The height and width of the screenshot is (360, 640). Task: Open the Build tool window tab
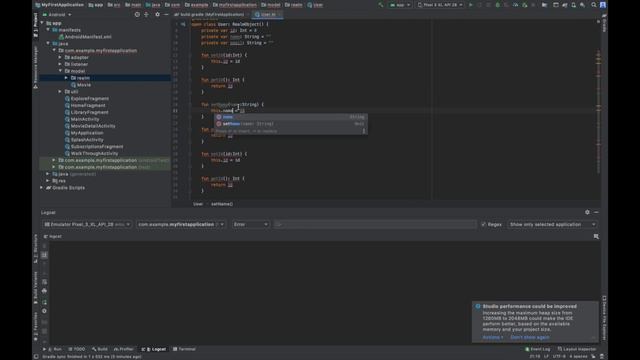100,349
